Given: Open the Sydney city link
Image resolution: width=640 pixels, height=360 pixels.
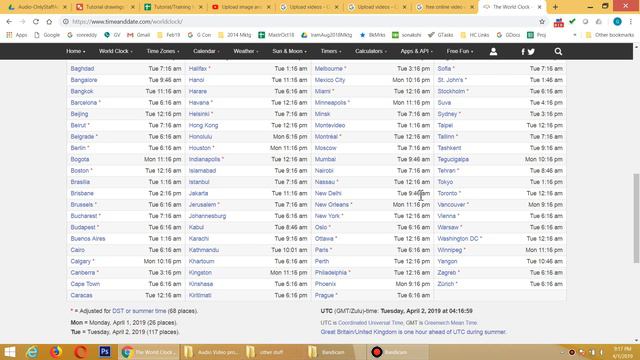Looking at the screenshot, I should (447, 114).
